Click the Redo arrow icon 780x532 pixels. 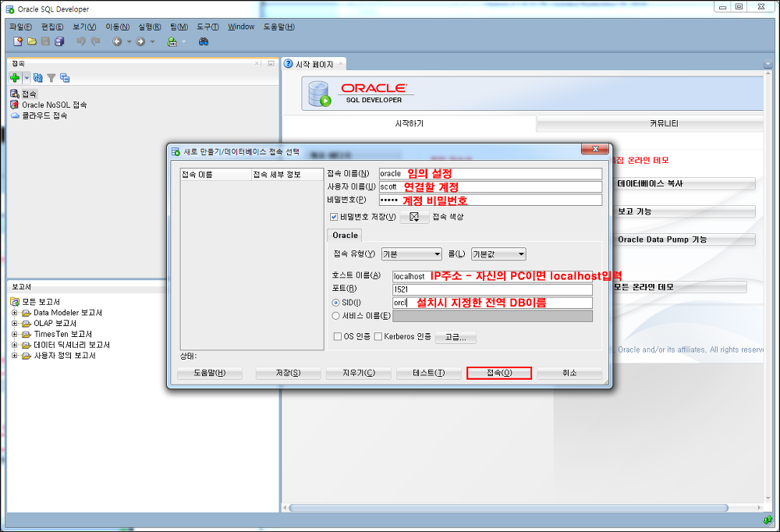(x=95, y=41)
